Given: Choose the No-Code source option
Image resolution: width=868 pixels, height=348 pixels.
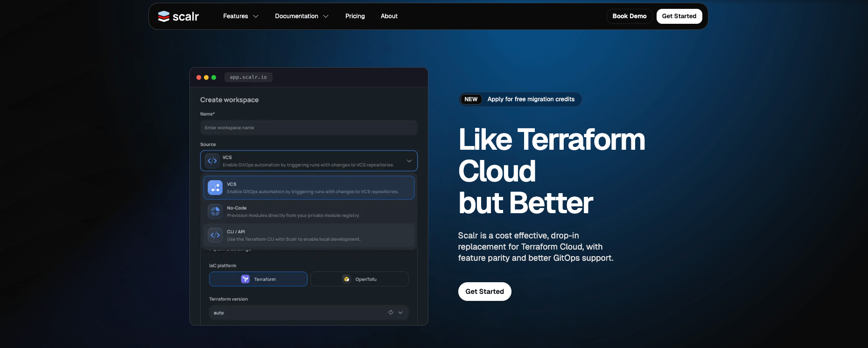Looking at the screenshot, I should point(309,211).
